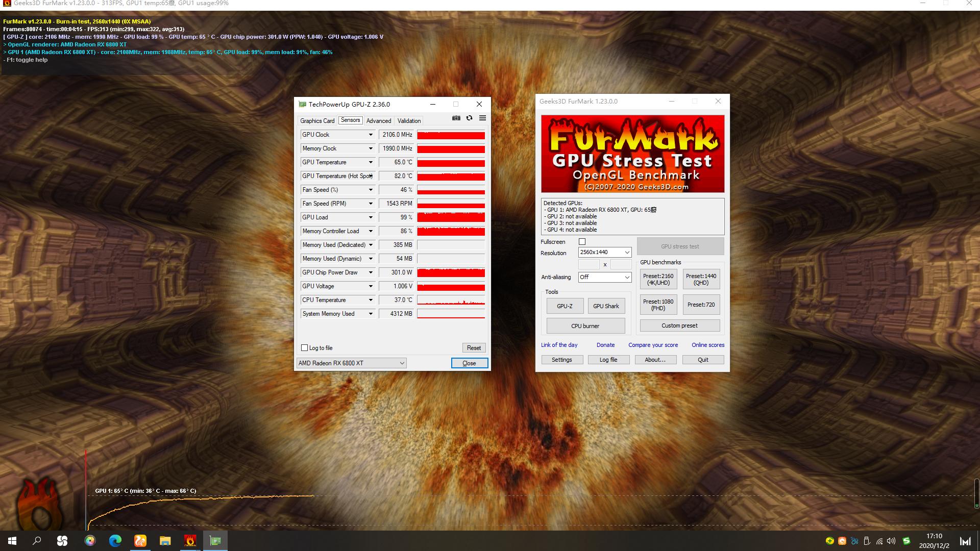Screen dimensions: 980x551
Task: Switch to the Graphics Card tab
Action: point(317,120)
